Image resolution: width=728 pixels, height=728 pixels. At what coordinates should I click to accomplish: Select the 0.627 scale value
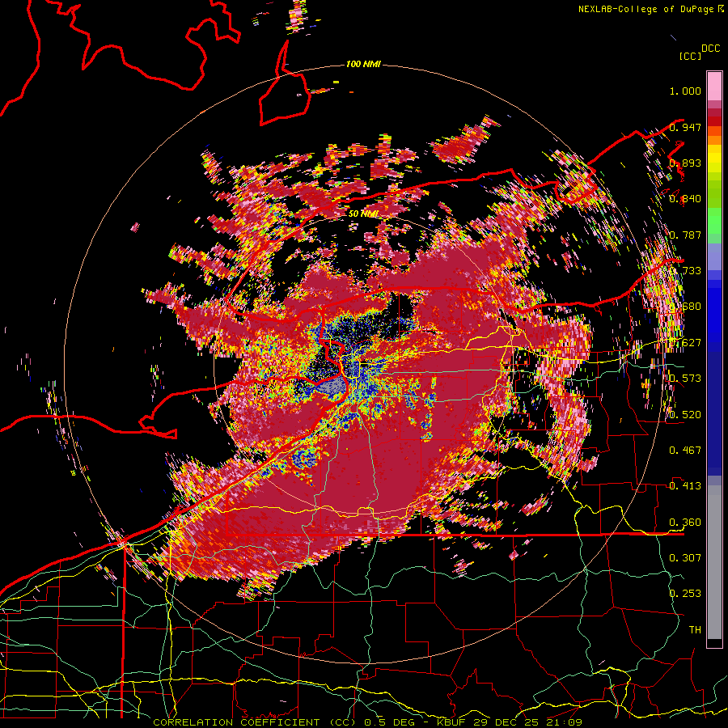(685, 343)
